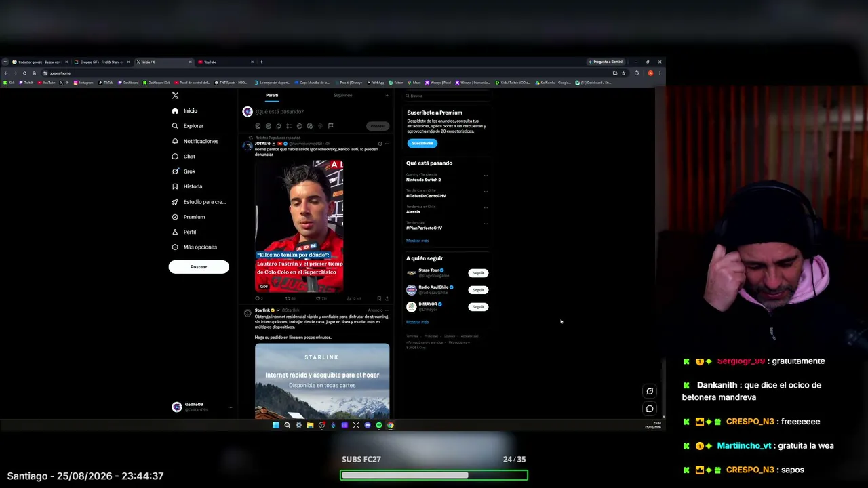Open Spotify from the taskbar
The image size is (868, 488).
coord(379,426)
